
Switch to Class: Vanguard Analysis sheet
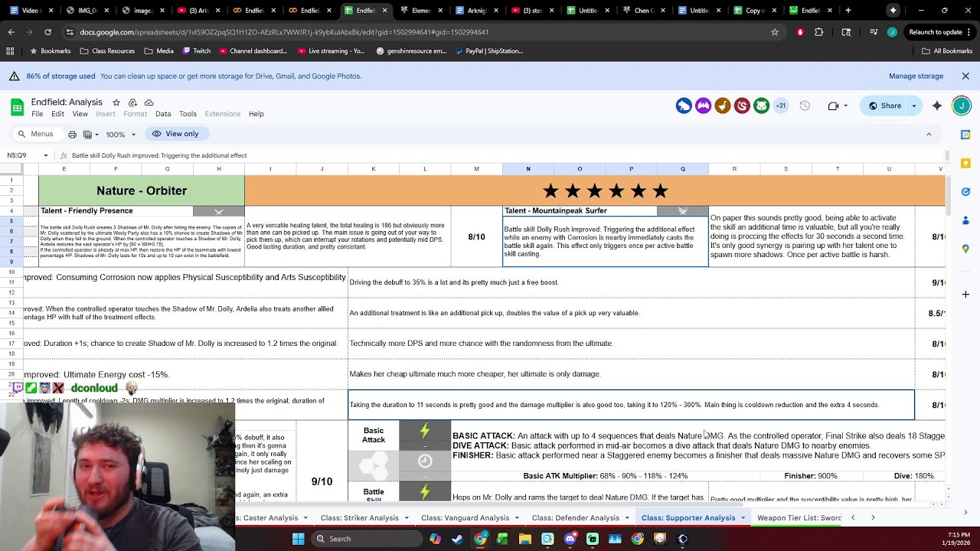[465, 518]
